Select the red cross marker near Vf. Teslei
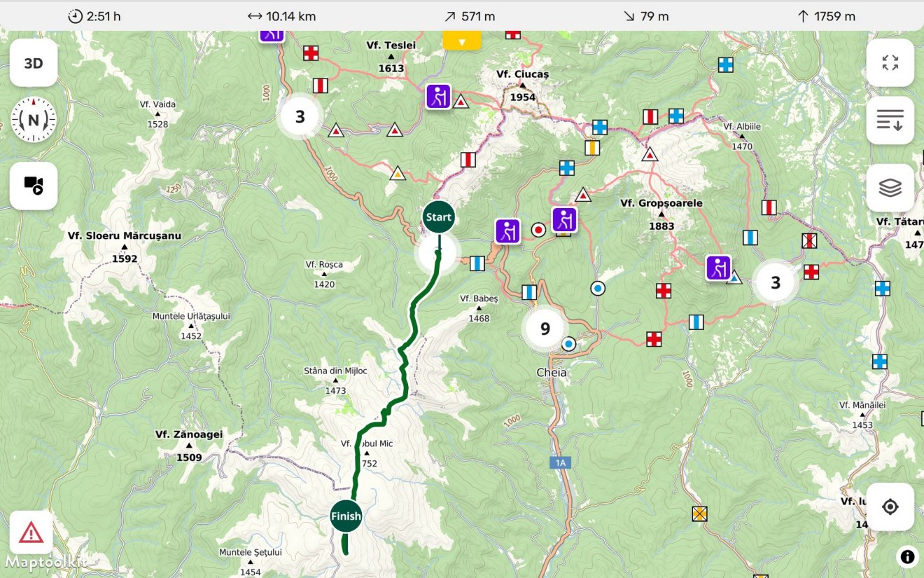The height and width of the screenshot is (578, 924). coord(311,53)
